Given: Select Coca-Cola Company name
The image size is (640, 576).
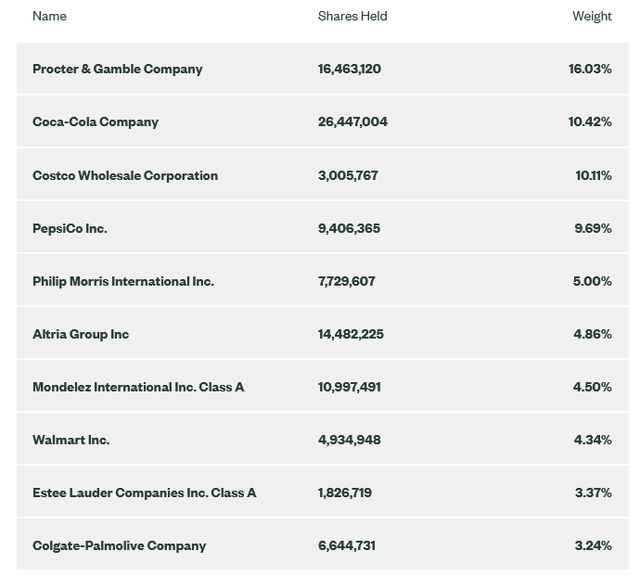Looking at the screenshot, I should [96, 122].
